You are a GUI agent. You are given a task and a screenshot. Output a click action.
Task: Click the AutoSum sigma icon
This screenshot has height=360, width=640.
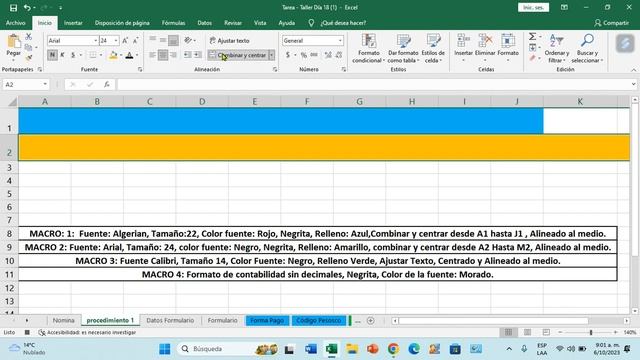(x=532, y=37)
